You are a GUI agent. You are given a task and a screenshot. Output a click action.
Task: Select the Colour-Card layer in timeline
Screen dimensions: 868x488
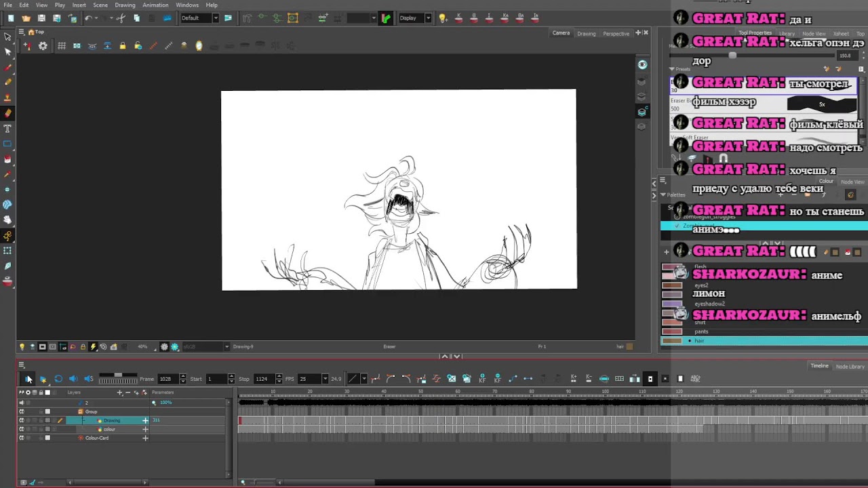tap(97, 438)
